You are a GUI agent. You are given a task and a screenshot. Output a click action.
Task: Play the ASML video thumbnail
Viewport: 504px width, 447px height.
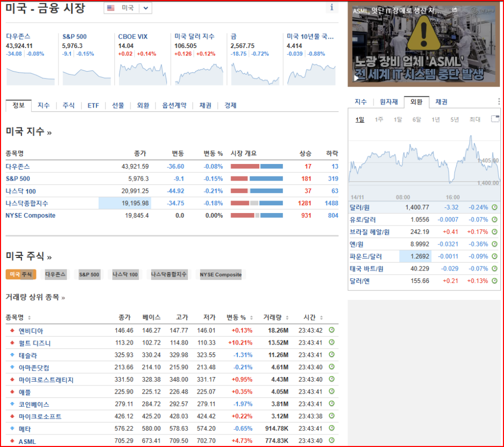point(357,78)
